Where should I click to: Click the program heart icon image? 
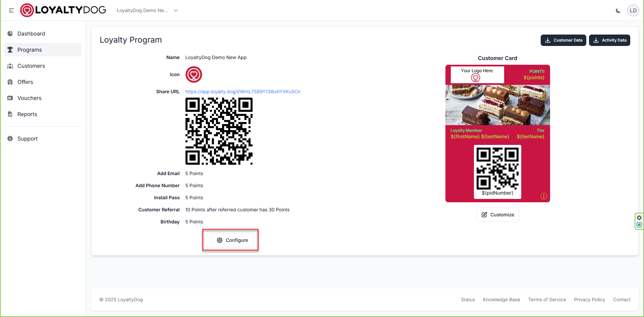point(194,74)
